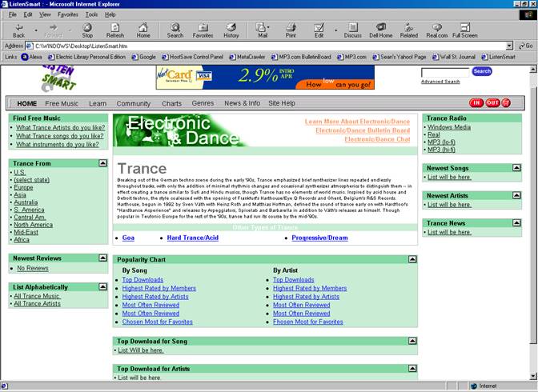Click the red IN button

pyautogui.click(x=476, y=103)
